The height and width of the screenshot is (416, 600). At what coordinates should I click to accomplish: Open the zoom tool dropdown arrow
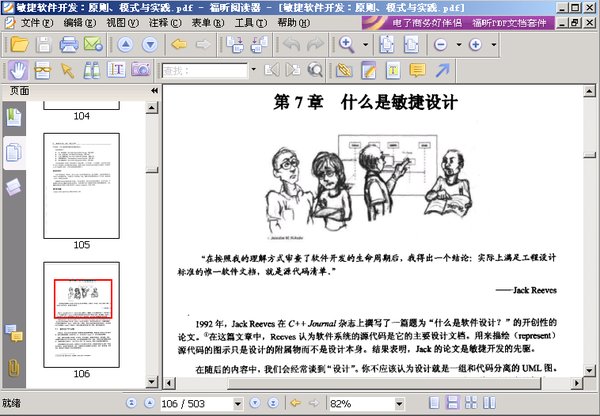365,45
